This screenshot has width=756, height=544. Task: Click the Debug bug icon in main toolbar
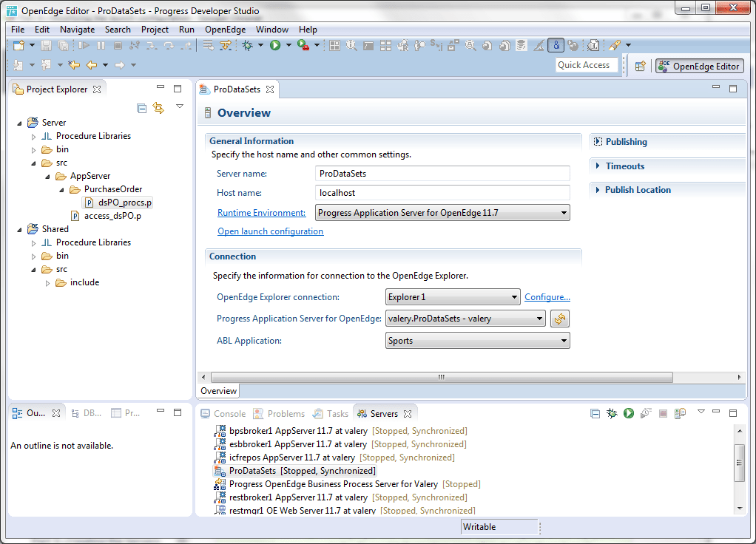click(247, 45)
